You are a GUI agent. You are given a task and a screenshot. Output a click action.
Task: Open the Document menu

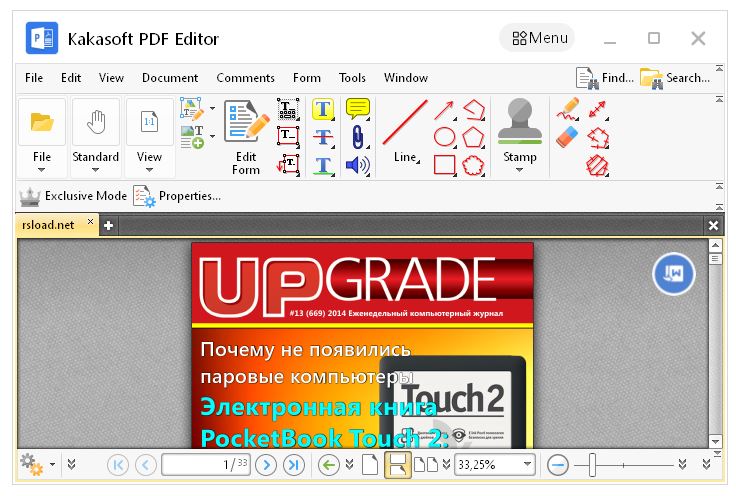point(170,78)
